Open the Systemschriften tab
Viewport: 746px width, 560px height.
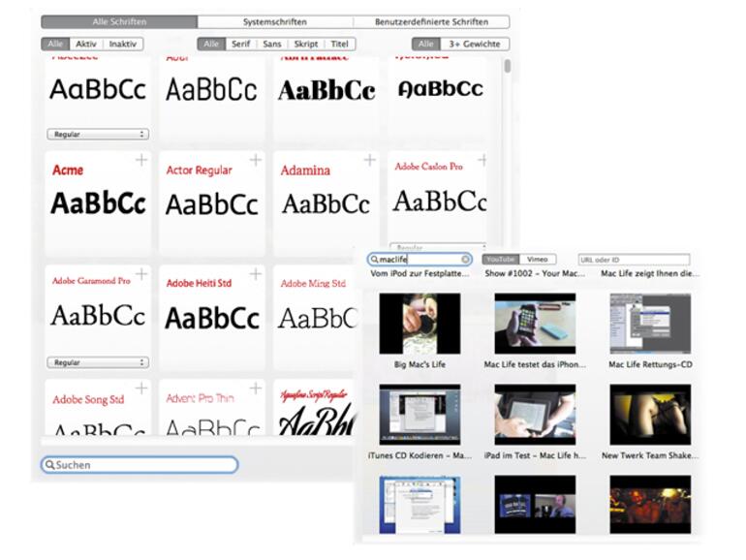click(275, 22)
